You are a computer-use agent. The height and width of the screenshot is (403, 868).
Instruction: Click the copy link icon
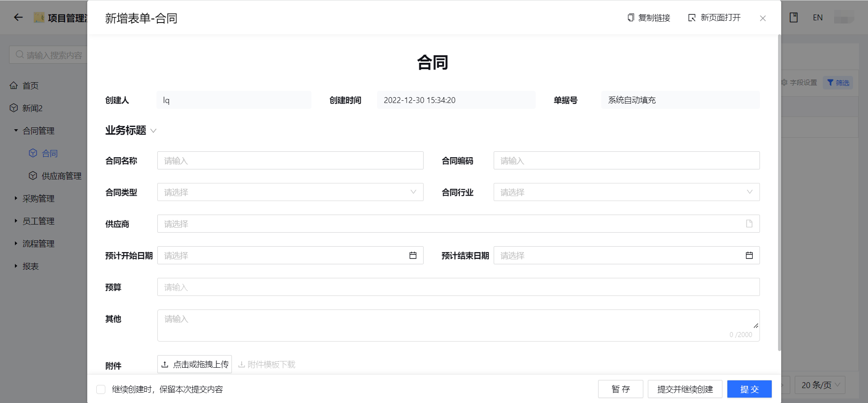[x=631, y=18]
